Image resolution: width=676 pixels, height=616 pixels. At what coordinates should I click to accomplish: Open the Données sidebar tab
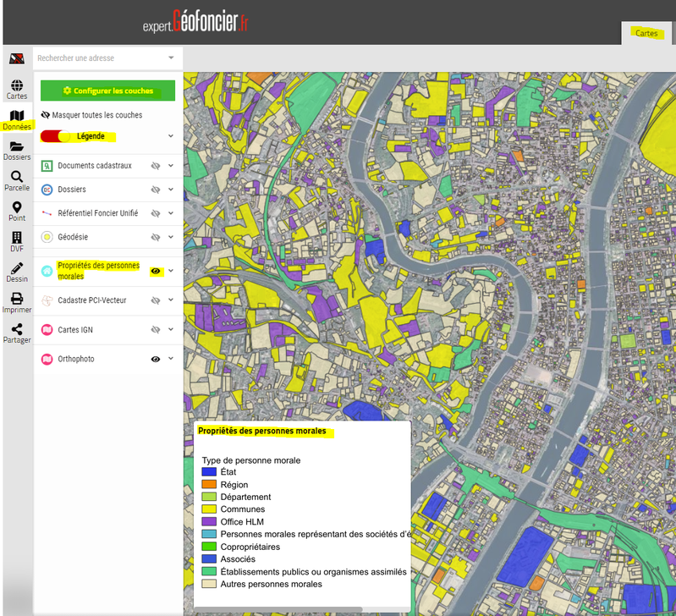coord(17,117)
